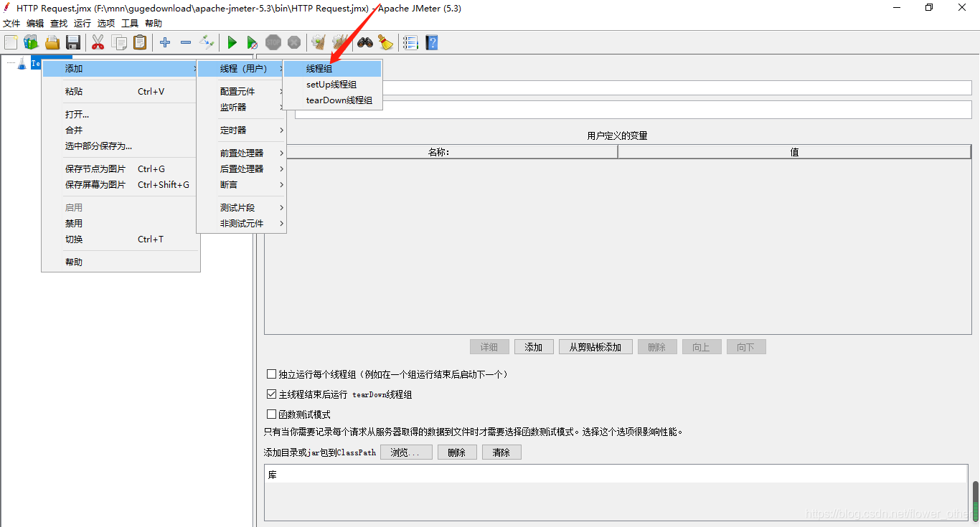This screenshot has height=527, width=980.
Task: Expand 测试片段 submenu
Action: click(241, 208)
